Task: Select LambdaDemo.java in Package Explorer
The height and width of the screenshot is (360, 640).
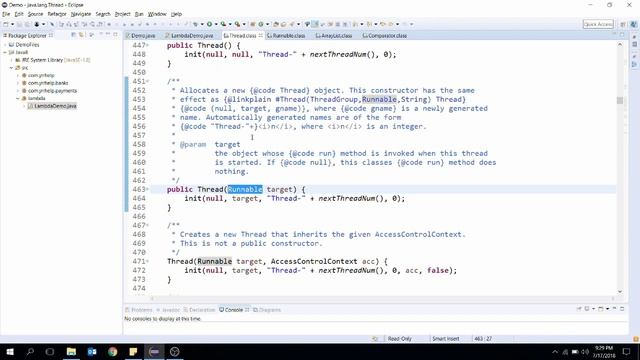Action: click(x=52, y=106)
